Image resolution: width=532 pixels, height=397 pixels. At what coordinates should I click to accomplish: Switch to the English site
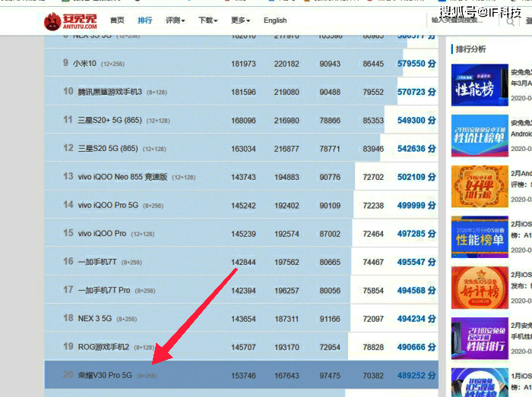[x=275, y=20]
